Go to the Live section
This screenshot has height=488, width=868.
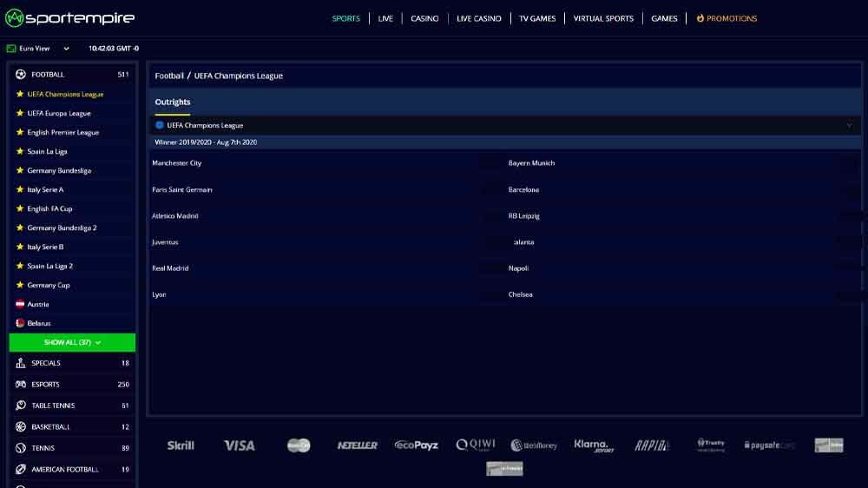point(385,18)
